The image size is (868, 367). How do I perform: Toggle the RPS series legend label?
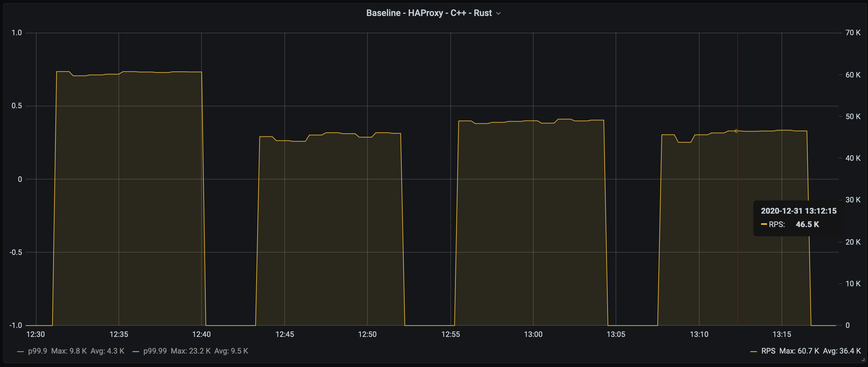[x=768, y=351]
